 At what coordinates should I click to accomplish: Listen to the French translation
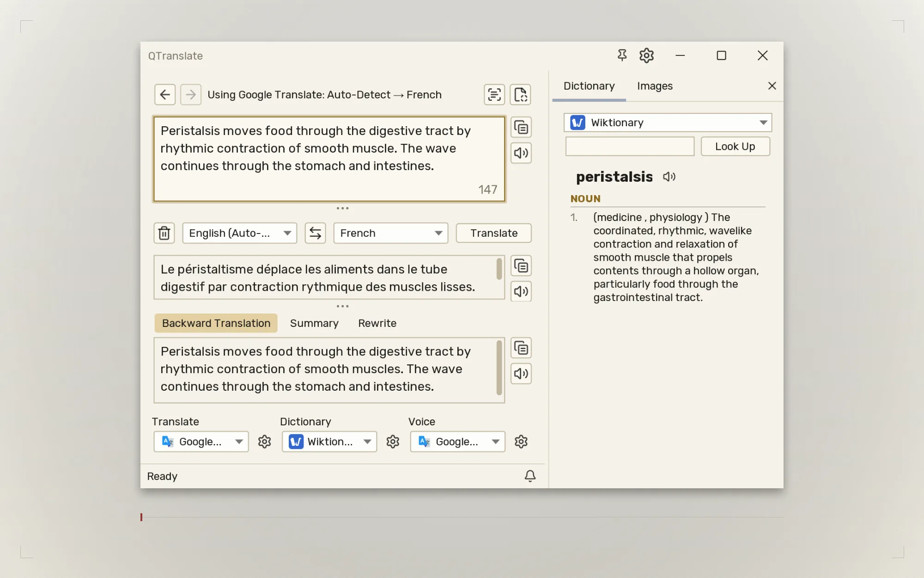521,291
